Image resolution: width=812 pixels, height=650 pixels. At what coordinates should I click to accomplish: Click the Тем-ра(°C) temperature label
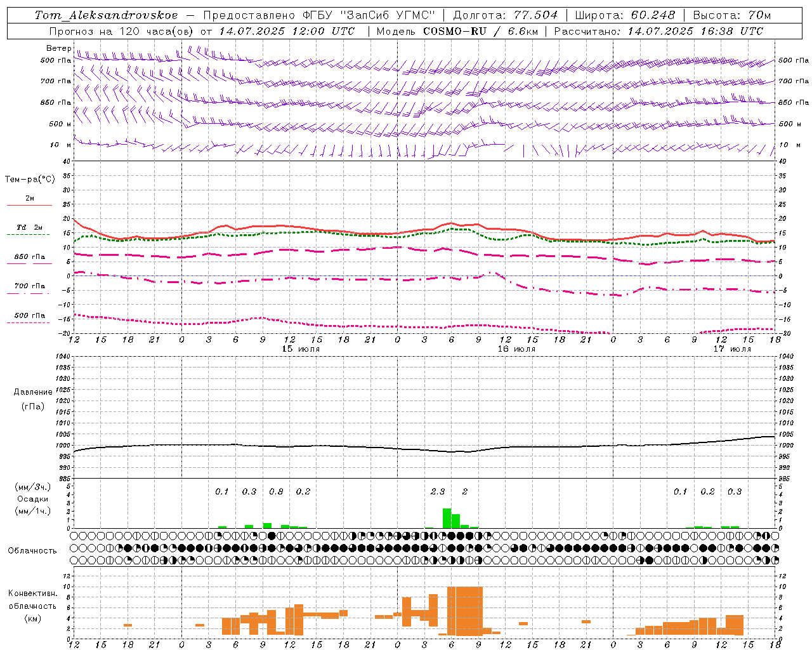pyautogui.click(x=30, y=180)
